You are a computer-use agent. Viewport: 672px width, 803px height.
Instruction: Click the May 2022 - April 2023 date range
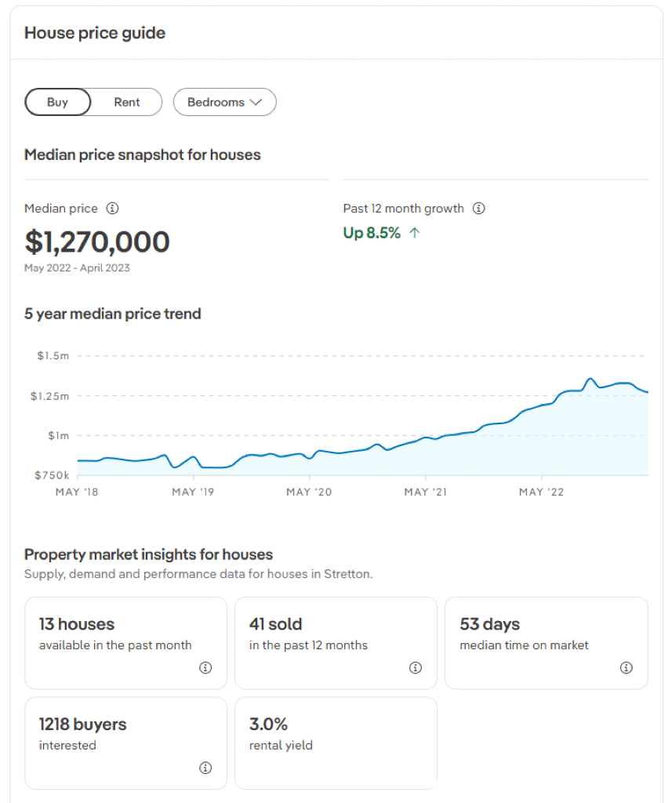(78, 268)
